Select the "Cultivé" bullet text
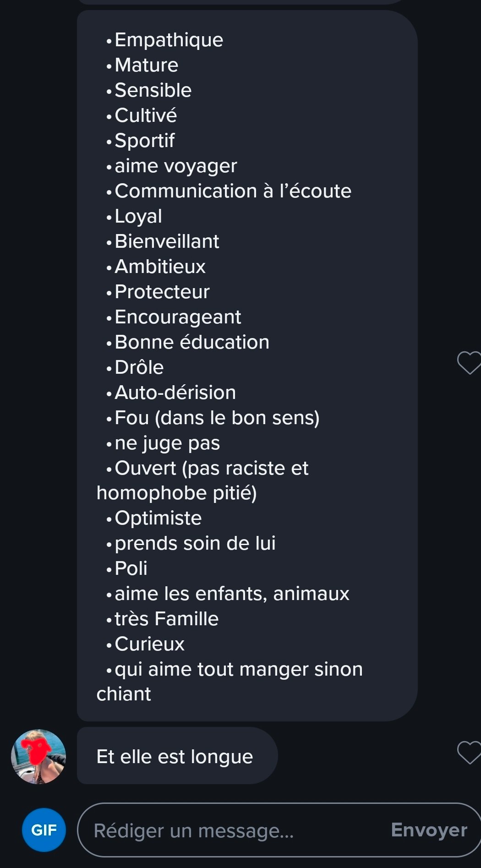Image resolution: width=481 pixels, height=868 pixels. pos(145,115)
